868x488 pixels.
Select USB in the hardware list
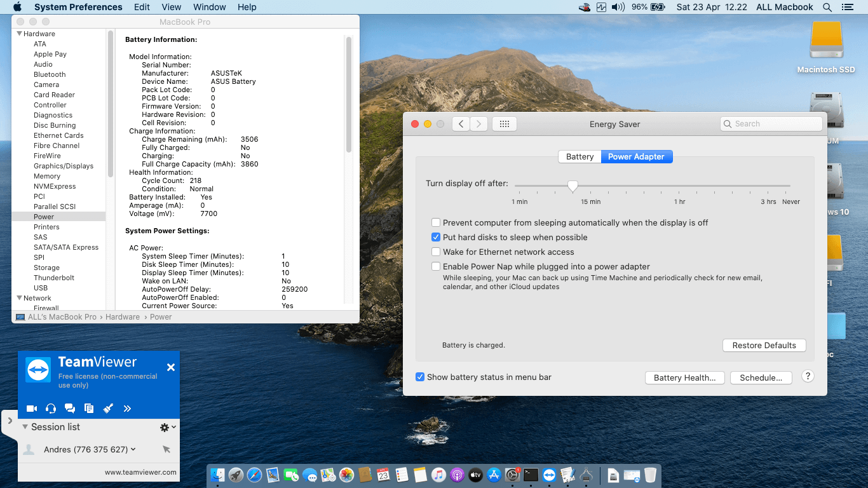coord(41,288)
